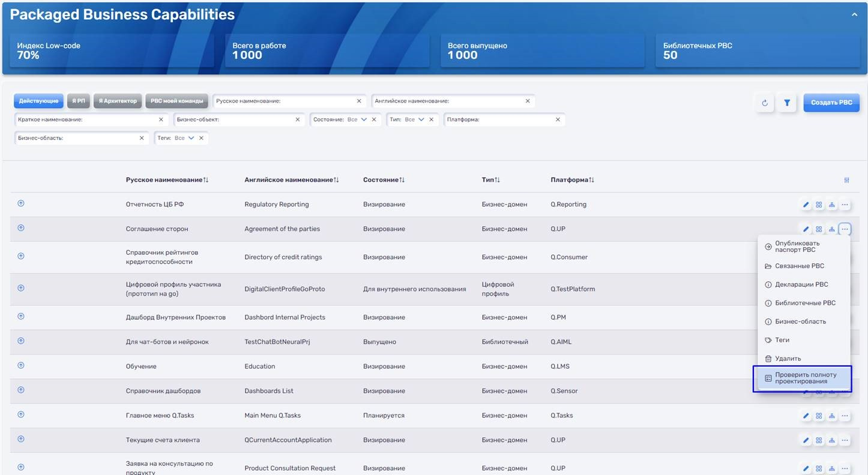This screenshot has height=475, width=868.
Task: Open more actions for Текущие счета клиента row
Action: 845,440
